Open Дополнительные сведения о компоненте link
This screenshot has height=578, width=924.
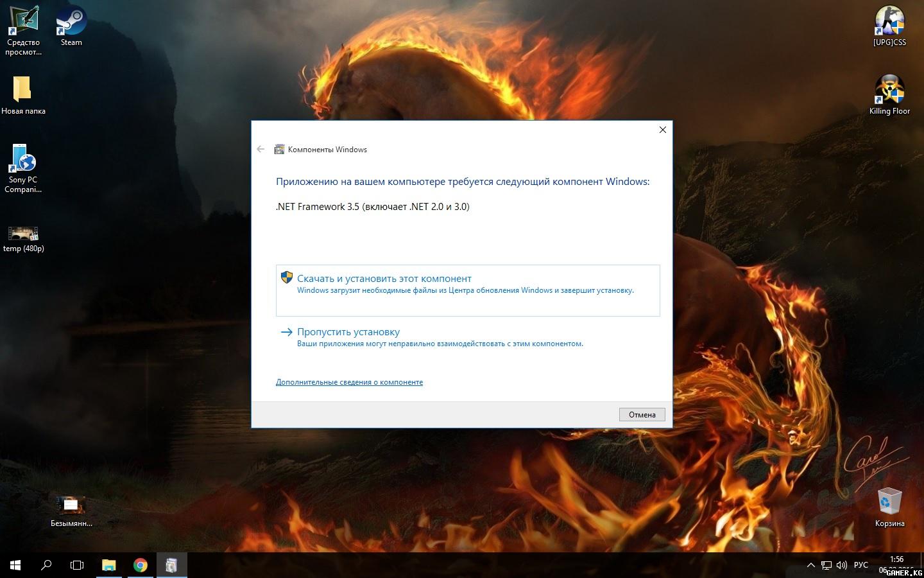pos(349,382)
